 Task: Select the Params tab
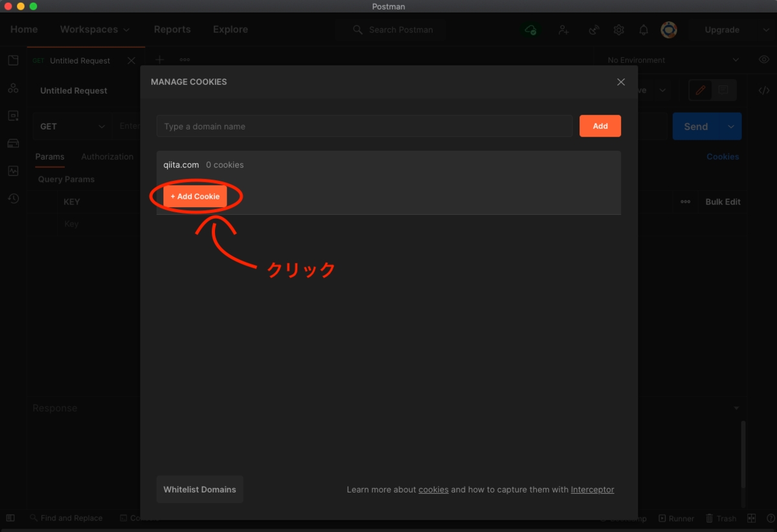(x=50, y=157)
